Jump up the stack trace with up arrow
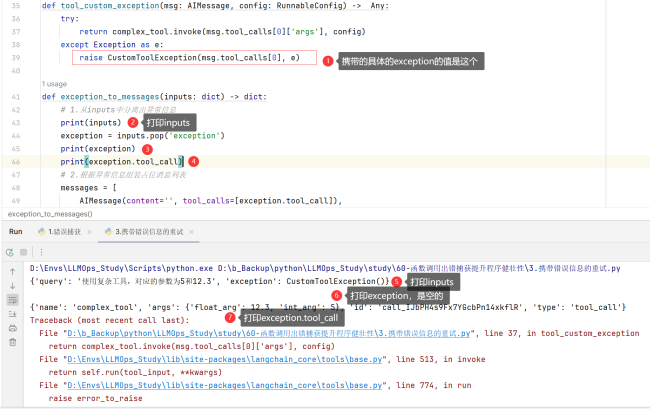 pos(12,272)
